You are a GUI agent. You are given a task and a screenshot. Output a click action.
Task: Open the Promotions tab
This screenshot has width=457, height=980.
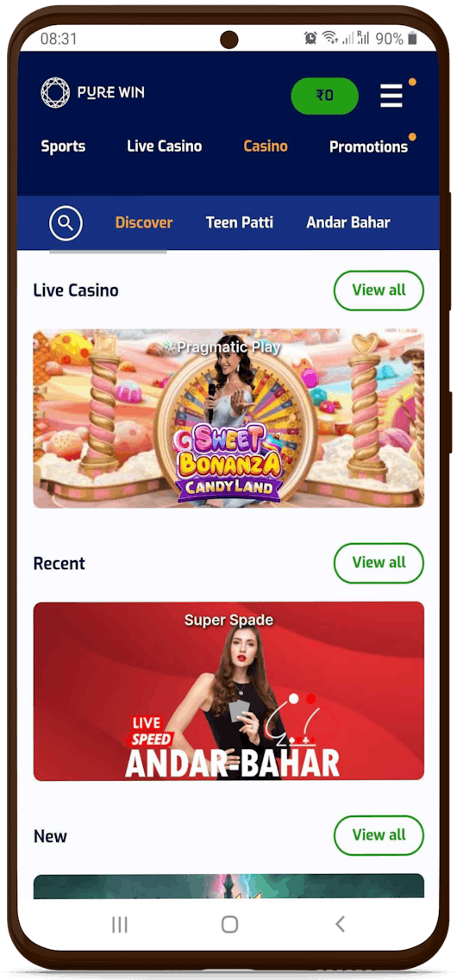click(369, 147)
